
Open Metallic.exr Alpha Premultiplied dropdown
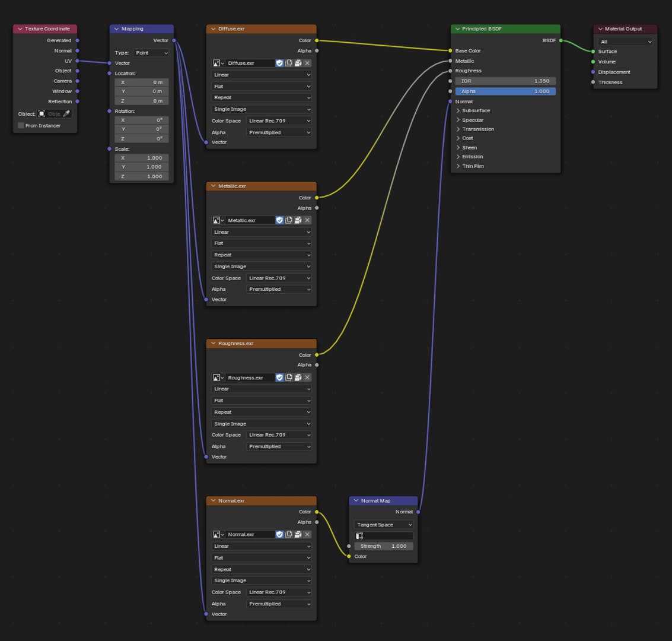point(279,290)
